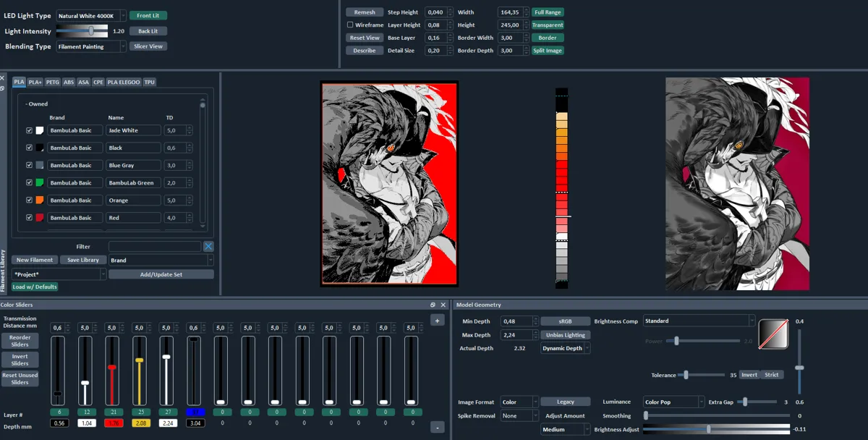
Task: Click the rendered preview image on right
Action: pyautogui.click(x=737, y=184)
